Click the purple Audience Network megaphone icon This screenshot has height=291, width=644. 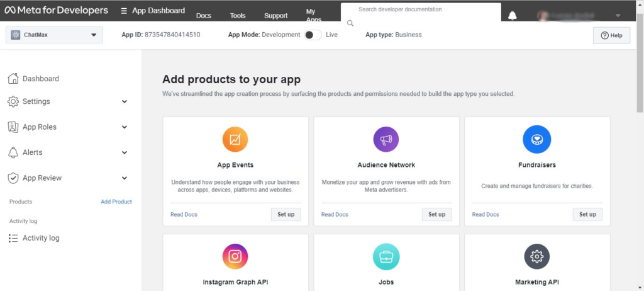tap(386, 139)
